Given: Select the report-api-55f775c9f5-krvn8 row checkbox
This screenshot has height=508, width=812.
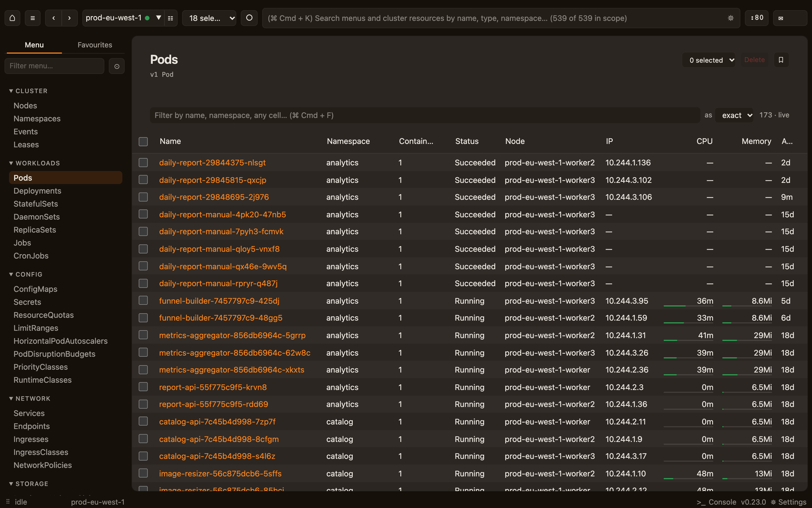Looking at the screenshot, I should coord(143,387).
